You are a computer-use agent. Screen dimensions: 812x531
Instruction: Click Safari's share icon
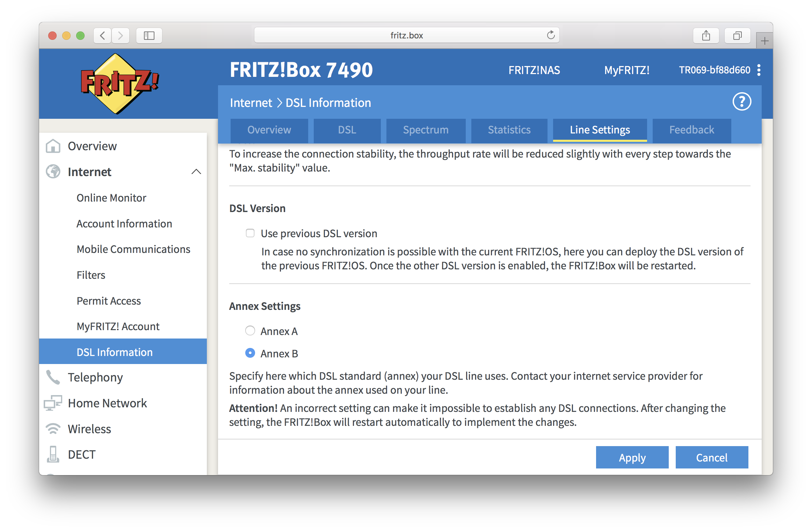(706, 35)
